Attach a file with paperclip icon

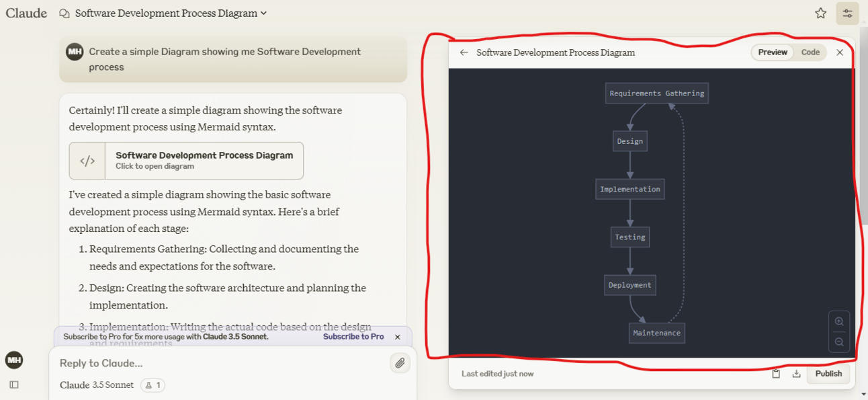[400, 363]
